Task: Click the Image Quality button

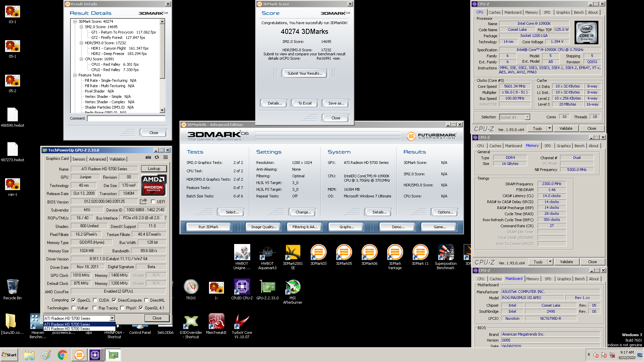Action: (264, 227)
